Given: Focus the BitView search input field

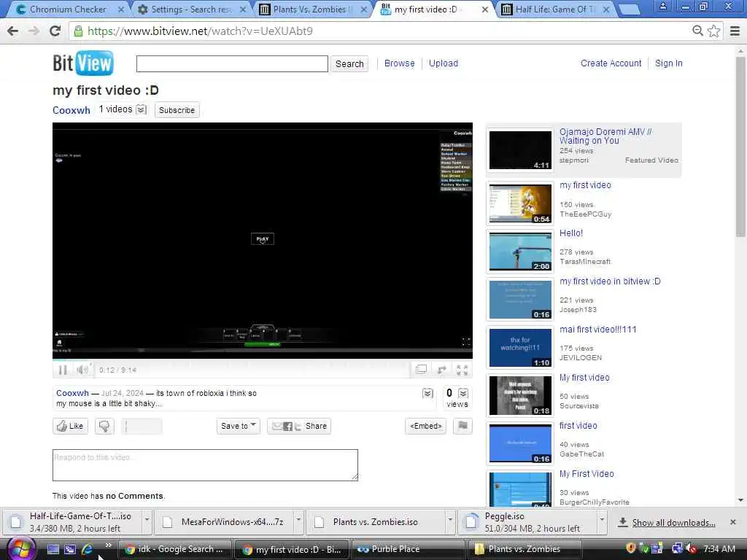Looking at the screenshot, I should point(232,64).
